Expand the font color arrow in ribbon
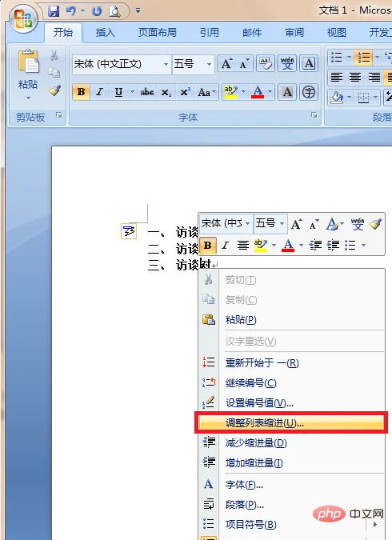 click(270, 92)
